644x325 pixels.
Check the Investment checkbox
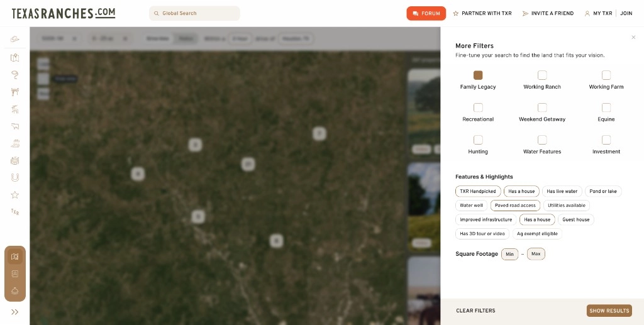pos(606,140)
